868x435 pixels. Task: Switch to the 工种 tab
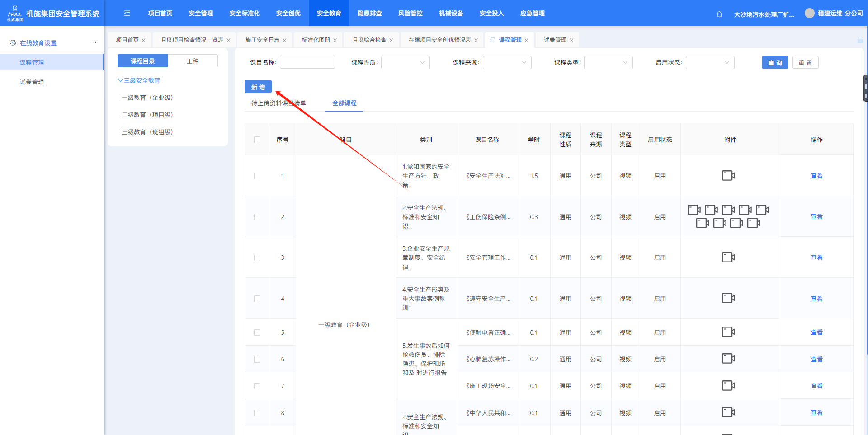coord(193,61)
